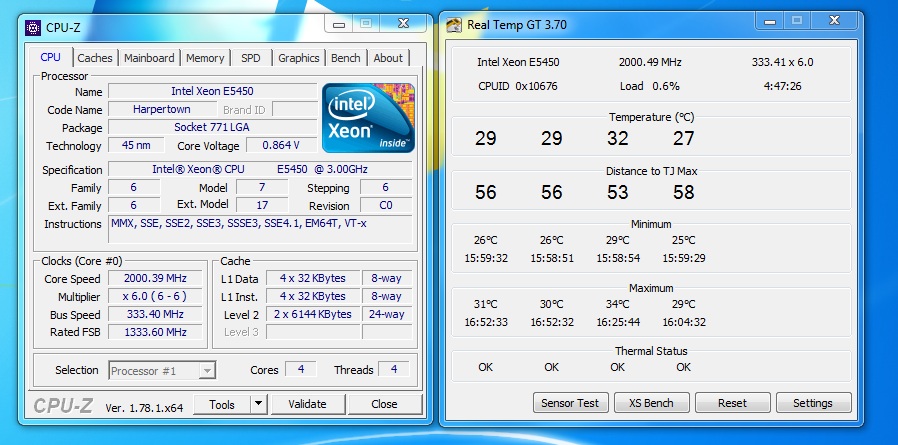Click the 333.41 x 6.0 multiplier reading
This screenshot has width=898, height=445.
pyautogui.click(x=782, y=62)
